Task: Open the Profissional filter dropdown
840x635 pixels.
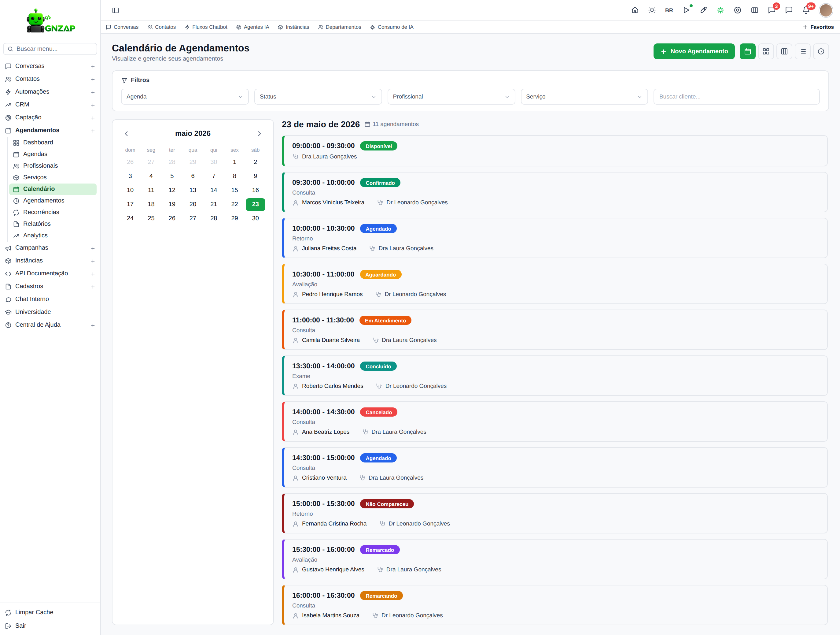Action: (x=451, y=97)
